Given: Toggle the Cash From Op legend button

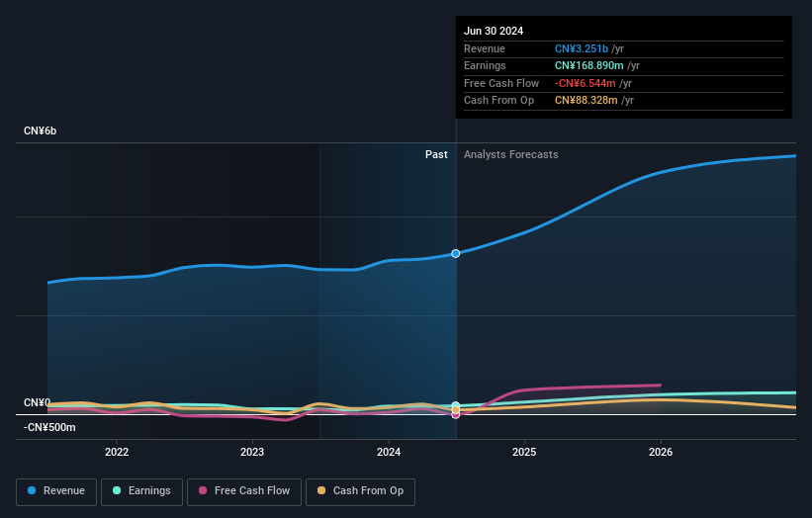Looking at the screenshot, I should [360, 491].
